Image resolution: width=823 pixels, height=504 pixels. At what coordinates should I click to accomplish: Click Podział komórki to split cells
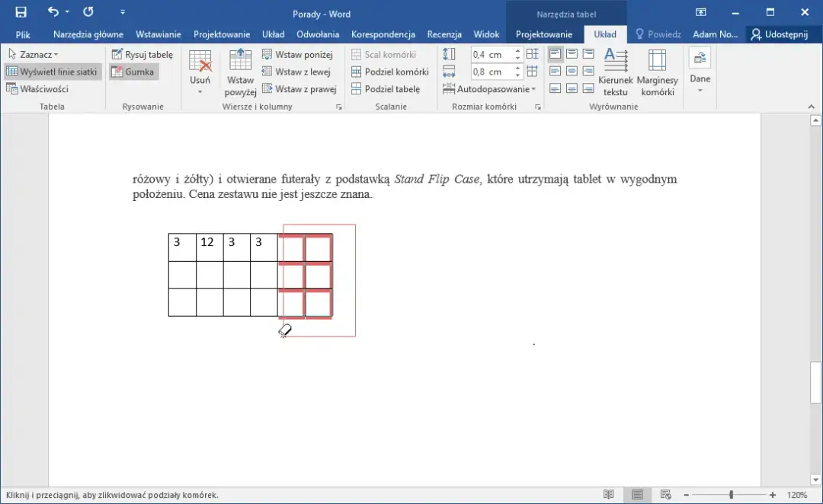(x=390, y=71)
